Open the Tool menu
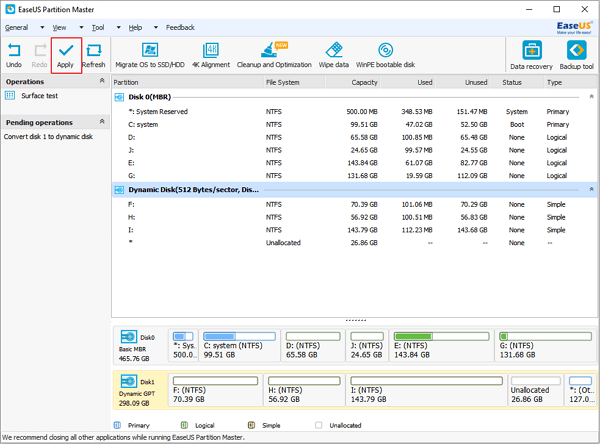This screenshot has height=444, width=600. click(x=98, y=28)
